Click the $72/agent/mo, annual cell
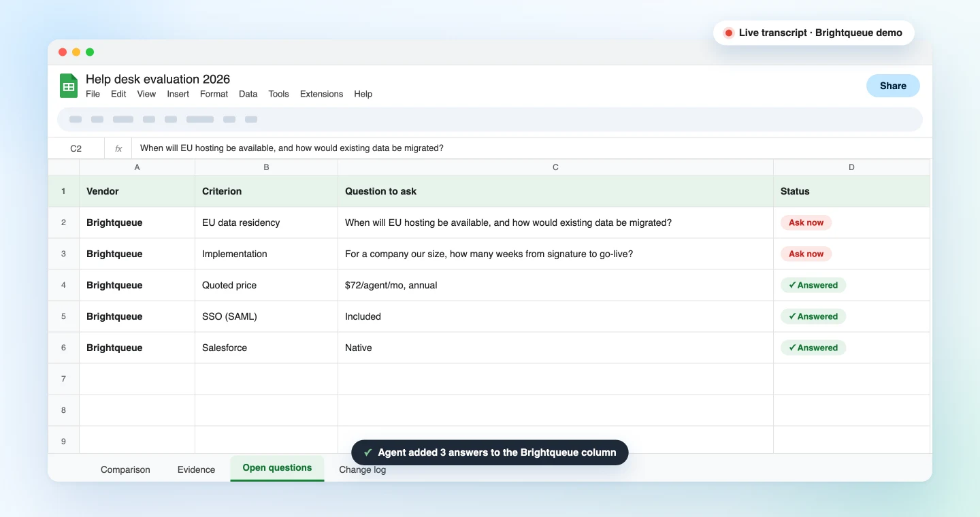This screenshot has width=980, height=517. point(555,285)
